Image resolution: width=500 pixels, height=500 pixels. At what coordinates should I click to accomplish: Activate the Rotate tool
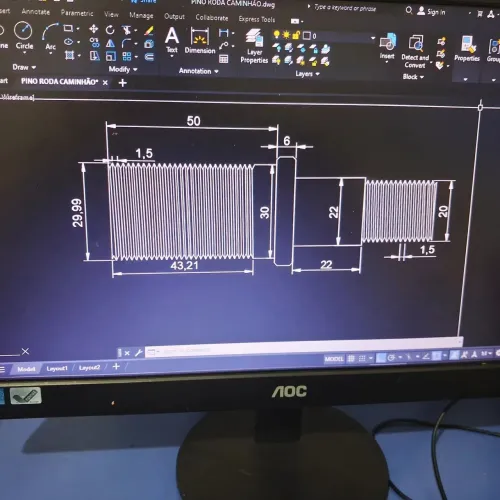(x=110, y=30)
